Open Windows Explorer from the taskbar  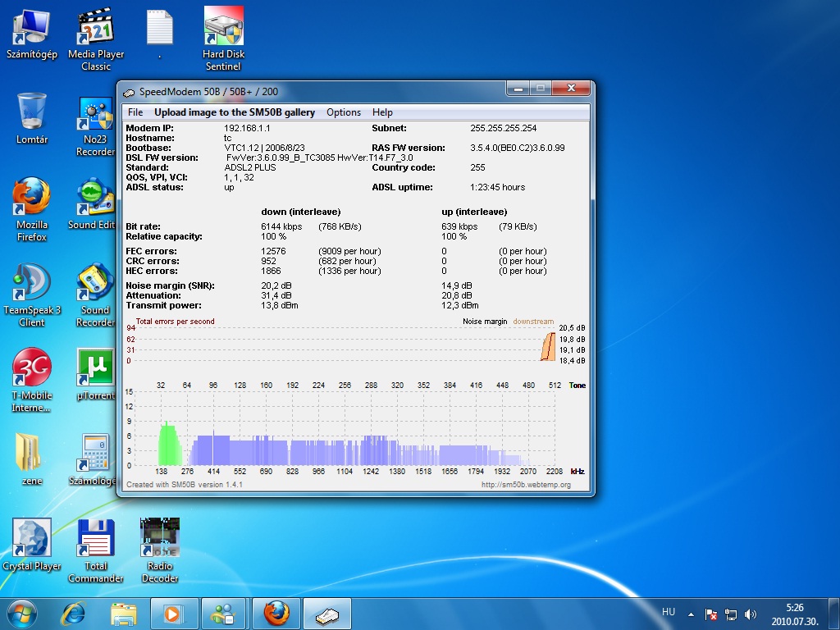124,614
